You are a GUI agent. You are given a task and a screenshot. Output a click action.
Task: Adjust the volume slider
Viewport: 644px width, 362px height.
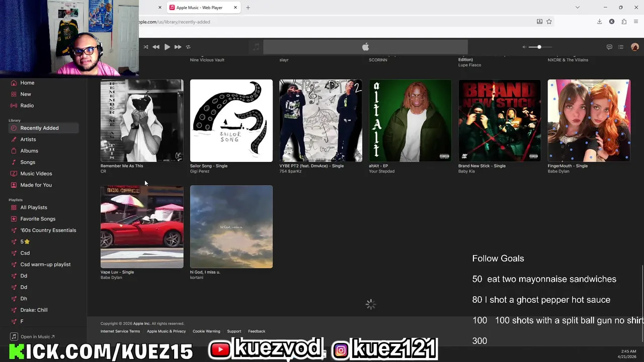click(541, 47)
